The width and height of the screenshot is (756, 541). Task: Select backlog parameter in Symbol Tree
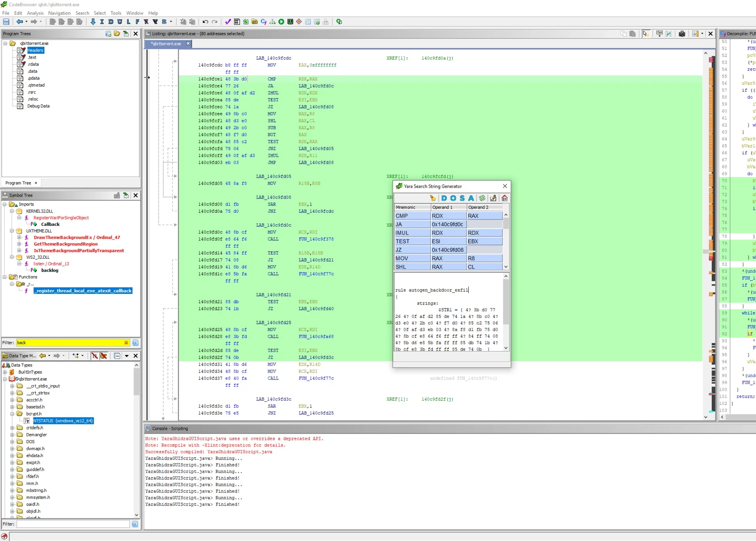[50, 270]
